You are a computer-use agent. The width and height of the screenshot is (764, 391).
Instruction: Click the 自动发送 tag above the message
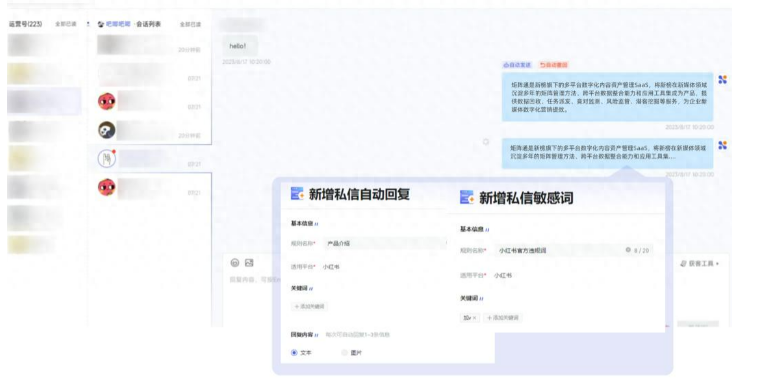click(517, 65)
